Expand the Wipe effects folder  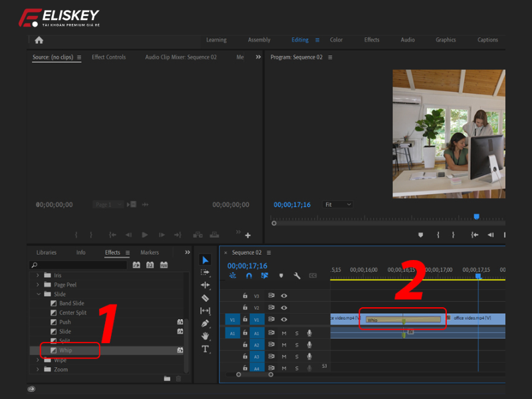coord(39,360)
